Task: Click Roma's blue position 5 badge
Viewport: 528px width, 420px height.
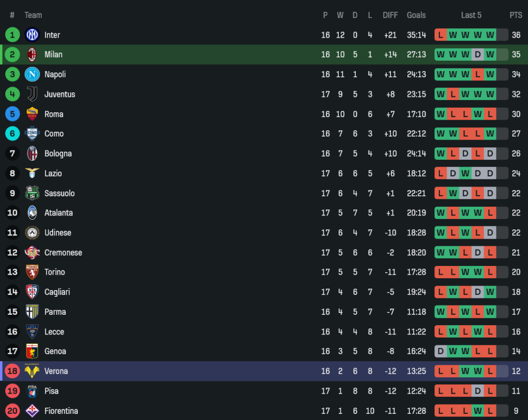Action: point(12,114)
